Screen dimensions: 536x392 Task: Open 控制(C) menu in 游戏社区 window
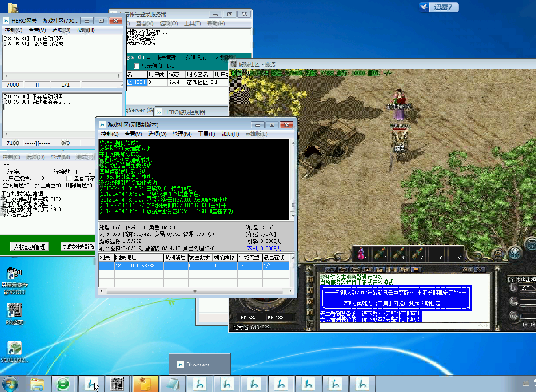click(x=109, y=134)
